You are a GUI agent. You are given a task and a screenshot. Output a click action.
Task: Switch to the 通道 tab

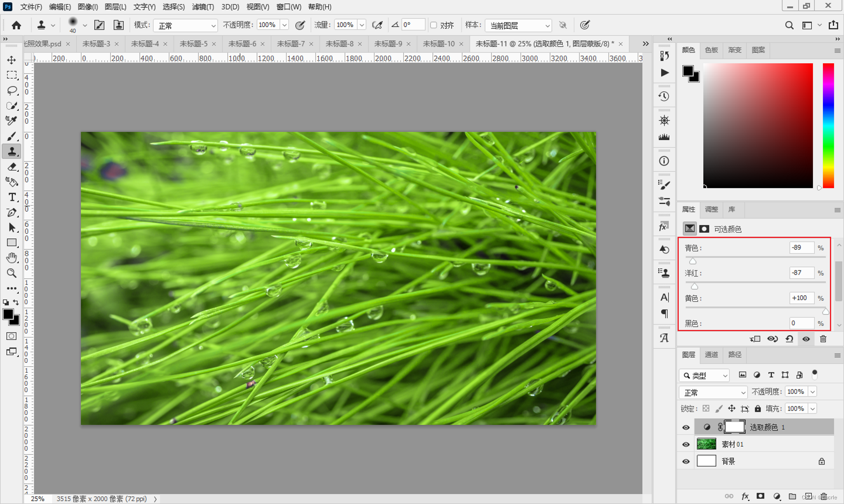coord(711,355)
